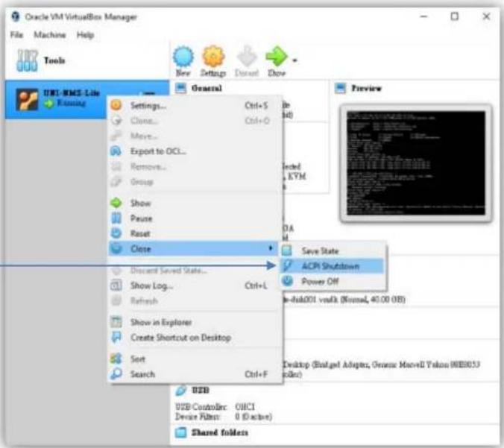Open the Settings gear toolbar icon
The height and width of the screenshot is (448, 504).
(x=213, y=61)
